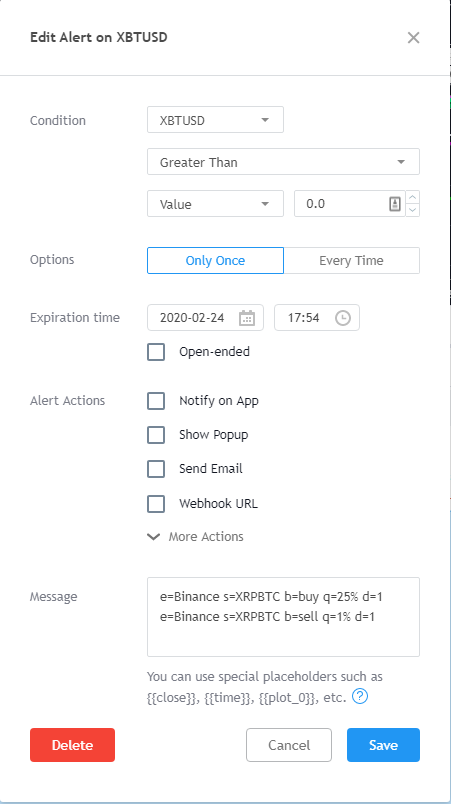
Task: Click the Save button
Action: (x=383, y=745)
